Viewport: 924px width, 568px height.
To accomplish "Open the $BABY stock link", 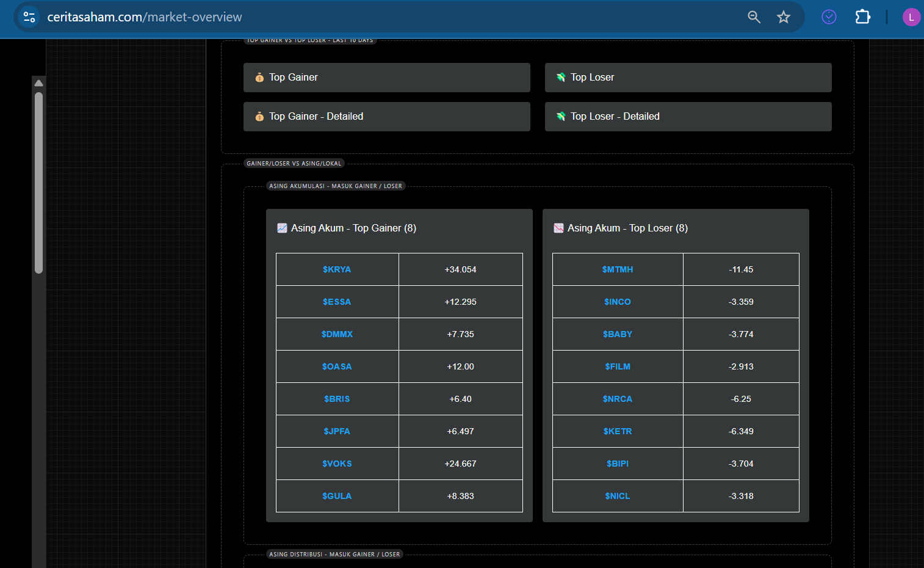I will click(x=618, y=334).
